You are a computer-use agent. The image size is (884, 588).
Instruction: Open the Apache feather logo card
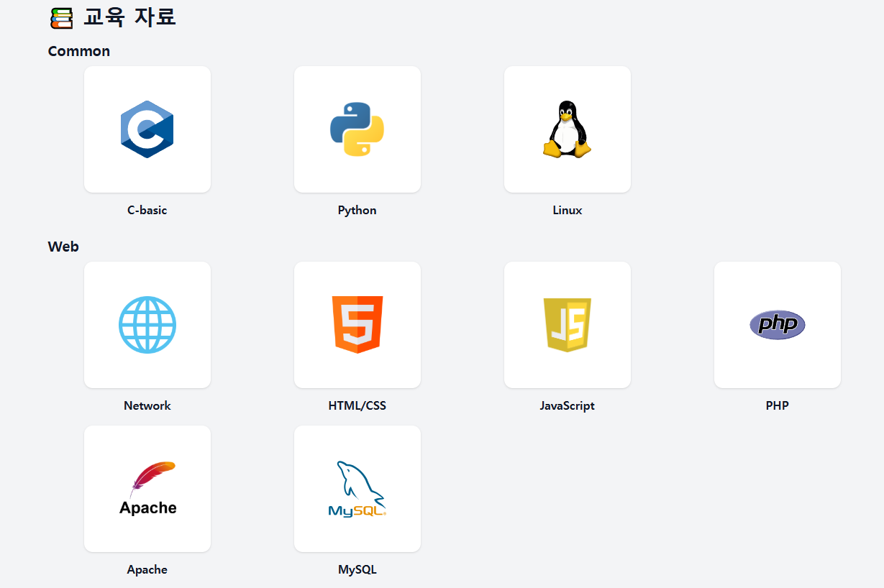point(147,489)
